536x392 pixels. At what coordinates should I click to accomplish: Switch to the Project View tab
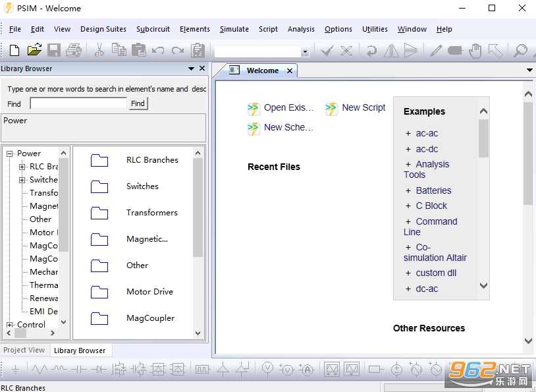tap(24, 350)
